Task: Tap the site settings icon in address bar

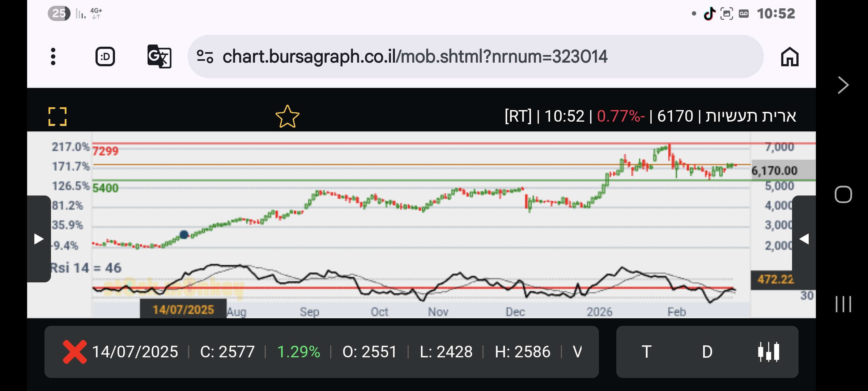Action: click(x=205, y=56)
